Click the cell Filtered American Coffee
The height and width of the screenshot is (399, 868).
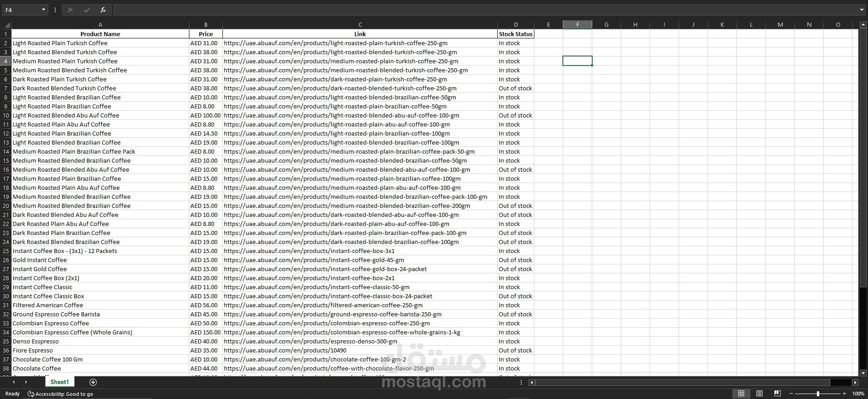(x=100, y=305)
